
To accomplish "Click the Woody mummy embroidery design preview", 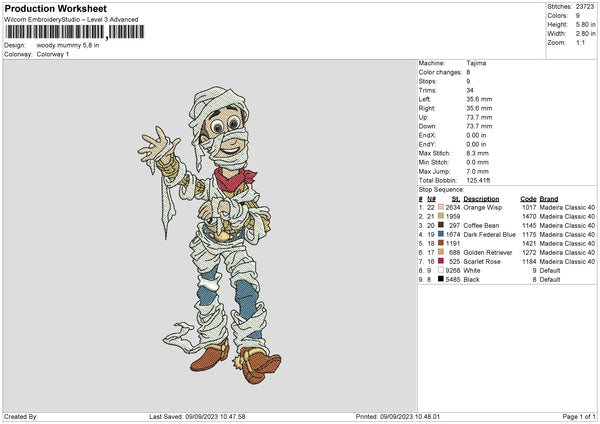I will 210,235.
